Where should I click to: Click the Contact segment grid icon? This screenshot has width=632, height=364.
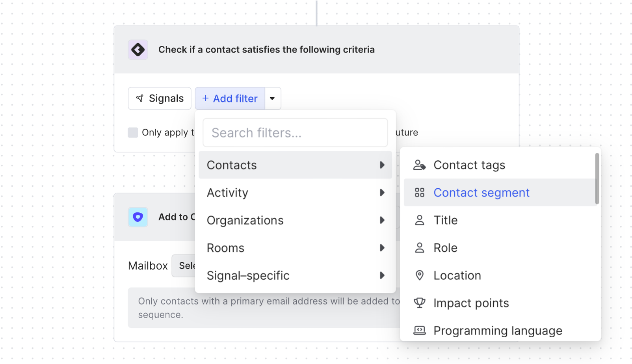pos(419,193)
